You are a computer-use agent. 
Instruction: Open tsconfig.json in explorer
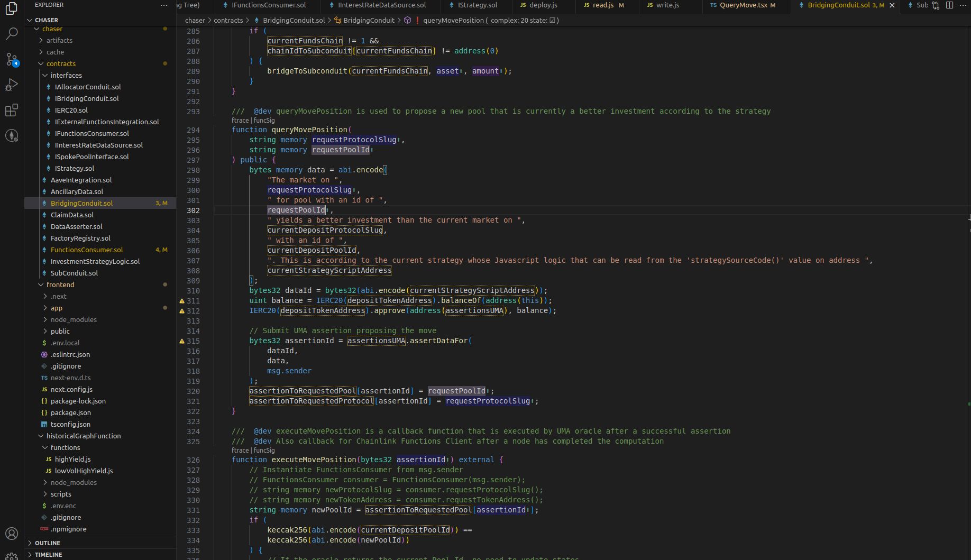pos(70,424)
